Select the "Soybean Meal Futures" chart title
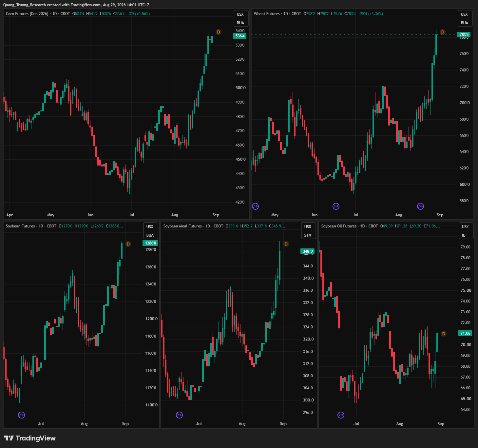This screenshot has width=478, height=448. (182, 226)
